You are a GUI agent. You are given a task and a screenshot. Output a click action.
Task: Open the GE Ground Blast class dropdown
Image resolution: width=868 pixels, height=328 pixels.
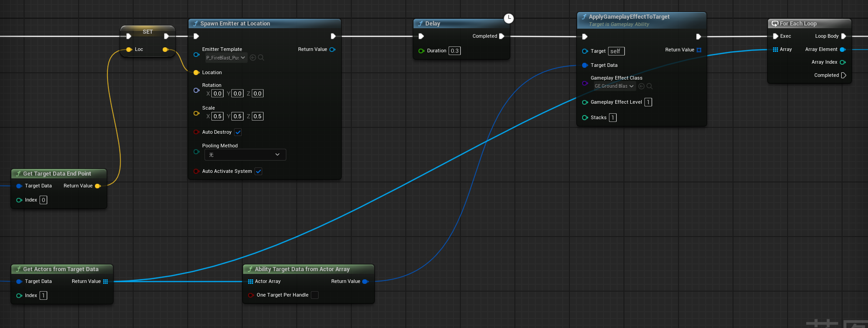pyautogui.click(x=614, y=86)
